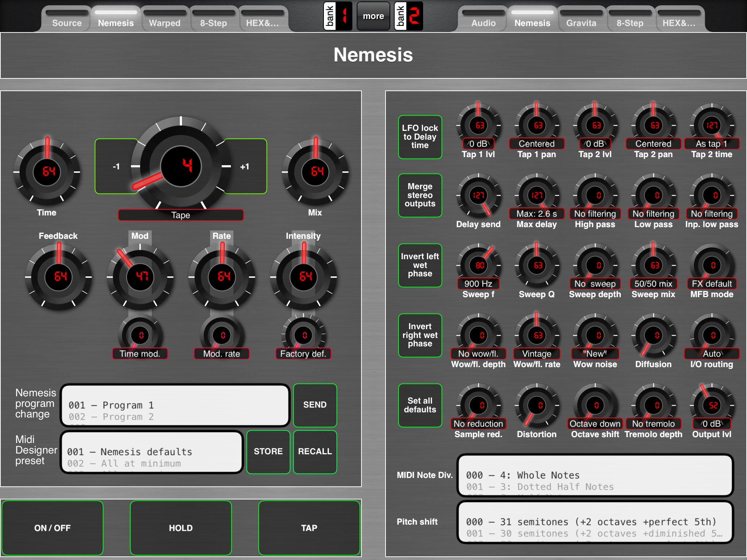Click the large Tape delay type dial
Screen dimensions: 747x560
click(181, 166)
